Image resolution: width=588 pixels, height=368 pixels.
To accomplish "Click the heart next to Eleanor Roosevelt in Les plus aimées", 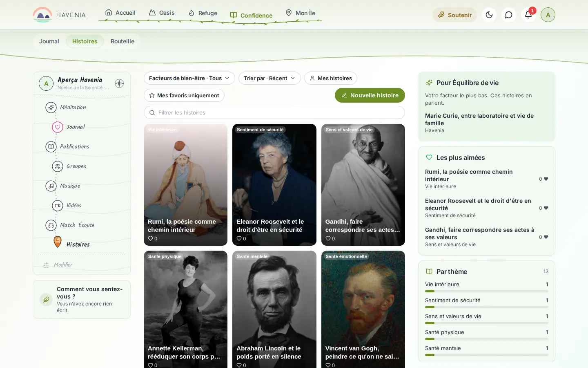I will 546,208.
